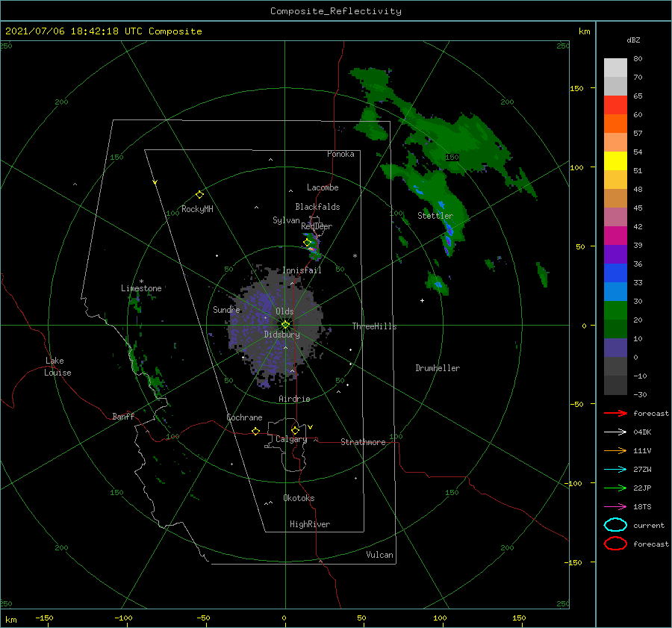Click the light blue 30-33 dBZ swatch

(615, 291)
